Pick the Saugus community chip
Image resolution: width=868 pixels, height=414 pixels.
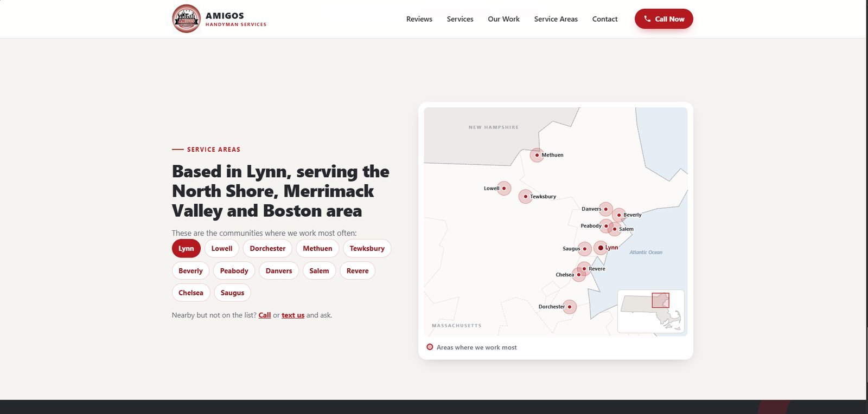point(232,293)
